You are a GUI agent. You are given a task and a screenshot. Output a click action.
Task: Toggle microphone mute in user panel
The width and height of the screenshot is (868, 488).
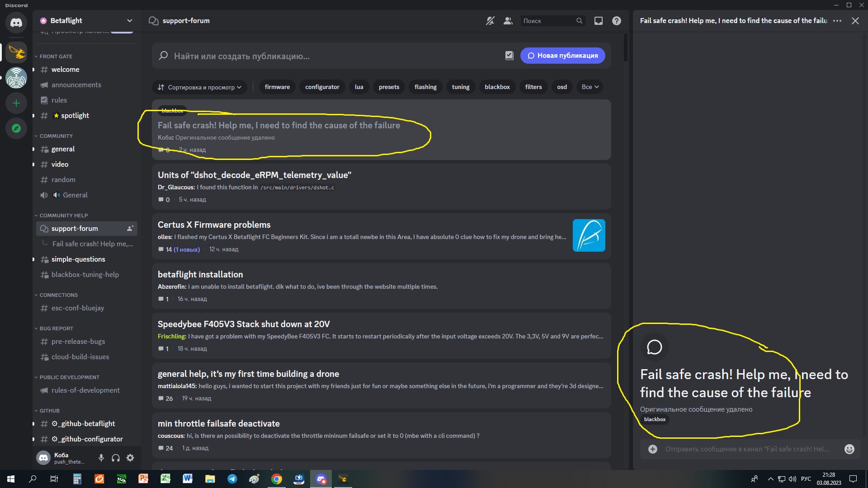101,458
